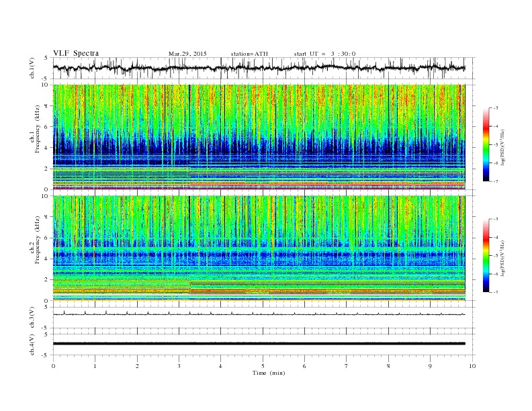The width and height of the screenshot is (532, 411).
Task: Click the ch.3 voltage trace line
Action: click(x=259, y=314)
